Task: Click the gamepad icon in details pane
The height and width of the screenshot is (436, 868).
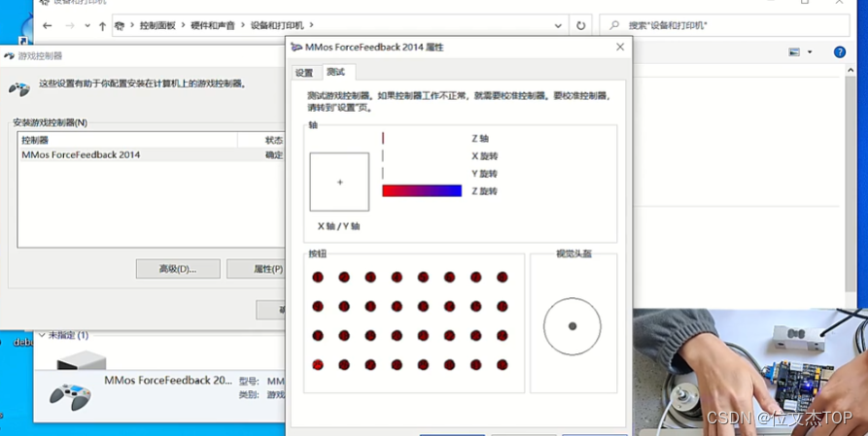Action: (x=70, y=397)
